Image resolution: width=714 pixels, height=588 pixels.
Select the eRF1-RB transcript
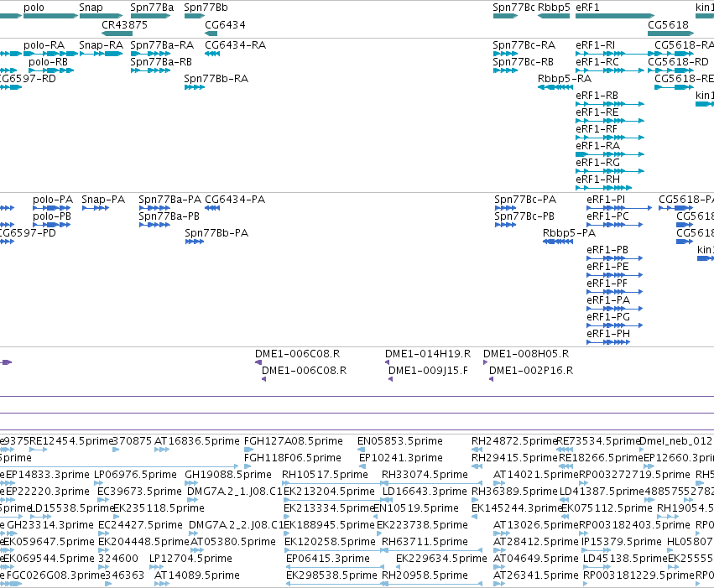[610, 104]
